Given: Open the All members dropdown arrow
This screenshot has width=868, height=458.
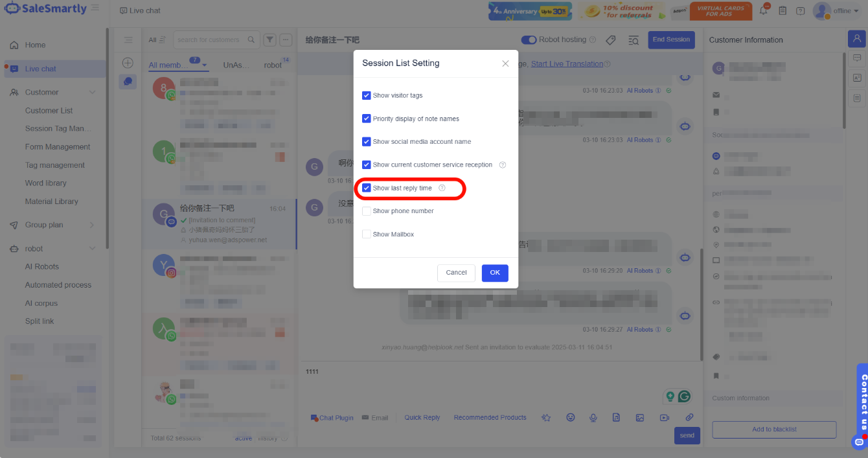Looking at the screenshot, I should tap(205, 65).
